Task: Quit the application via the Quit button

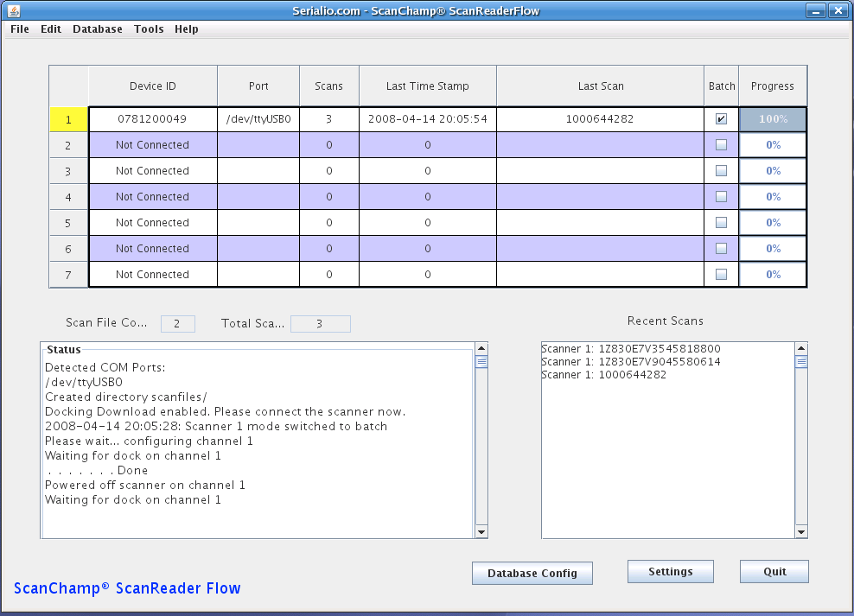Action: point(774,571)
